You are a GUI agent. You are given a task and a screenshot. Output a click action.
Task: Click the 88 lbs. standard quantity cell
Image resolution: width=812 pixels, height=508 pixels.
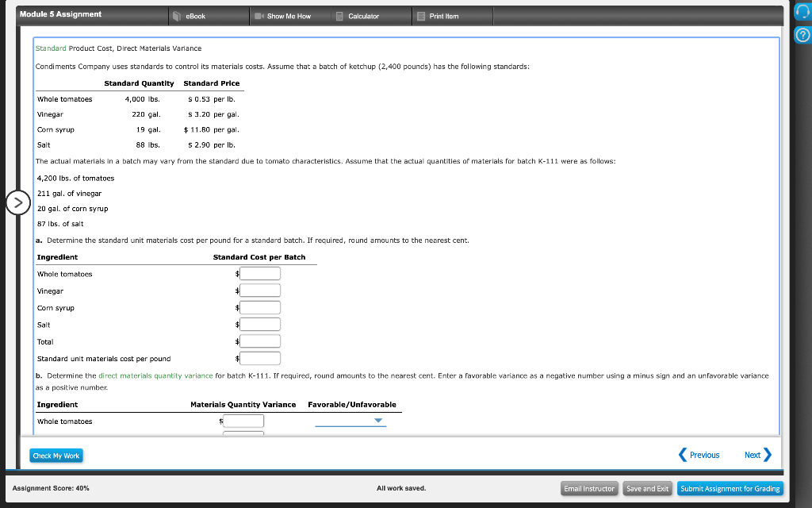point(148,145)
